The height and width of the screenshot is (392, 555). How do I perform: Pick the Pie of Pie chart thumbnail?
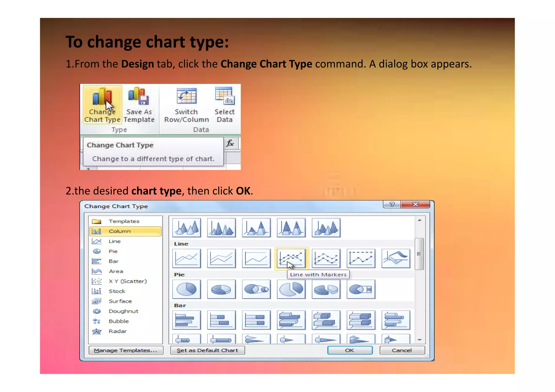256,289
